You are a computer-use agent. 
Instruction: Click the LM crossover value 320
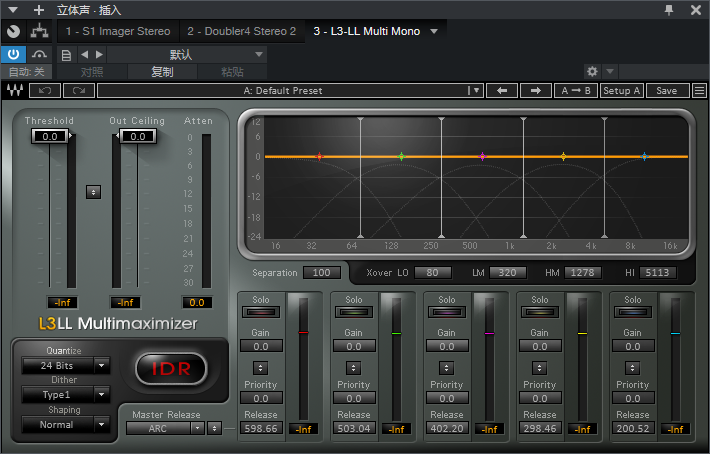point(508,272)
